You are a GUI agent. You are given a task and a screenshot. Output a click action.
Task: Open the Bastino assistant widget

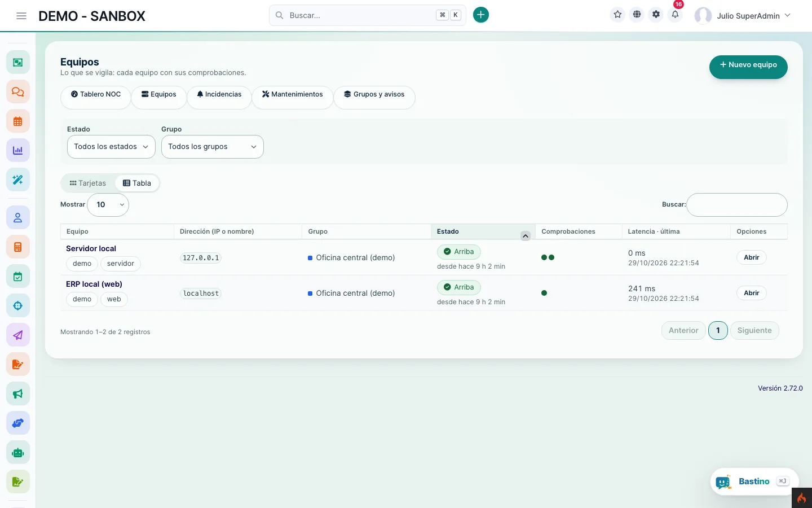tap(754, 481)
